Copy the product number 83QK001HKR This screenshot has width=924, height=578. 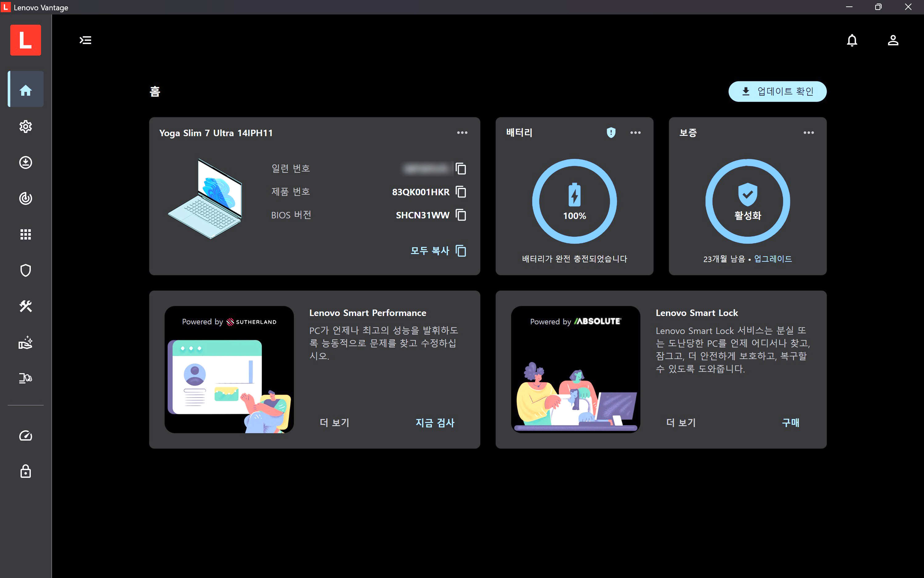[461, 192]
